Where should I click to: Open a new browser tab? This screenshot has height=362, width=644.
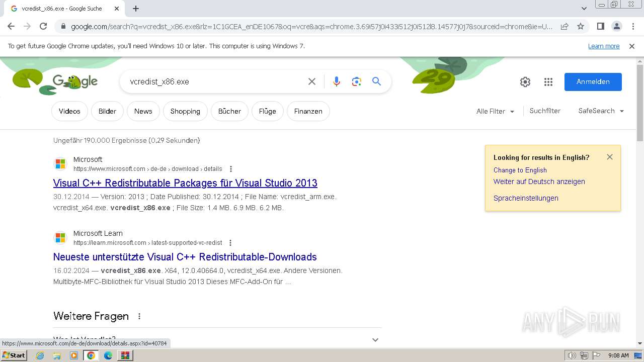pyautogui.click(x=136, y=9)
